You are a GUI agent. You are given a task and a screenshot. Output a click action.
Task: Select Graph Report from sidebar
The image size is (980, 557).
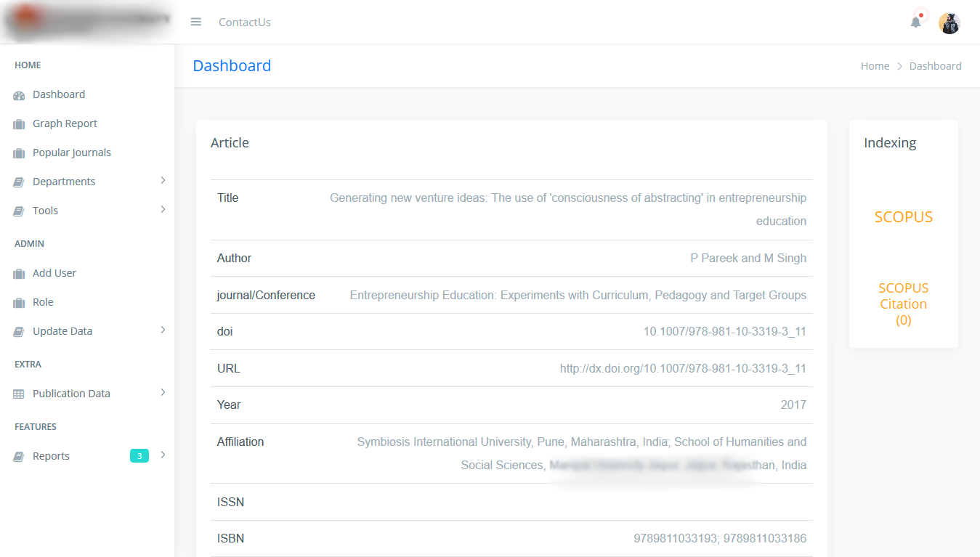pyautogui.click(x=65, y=123)
